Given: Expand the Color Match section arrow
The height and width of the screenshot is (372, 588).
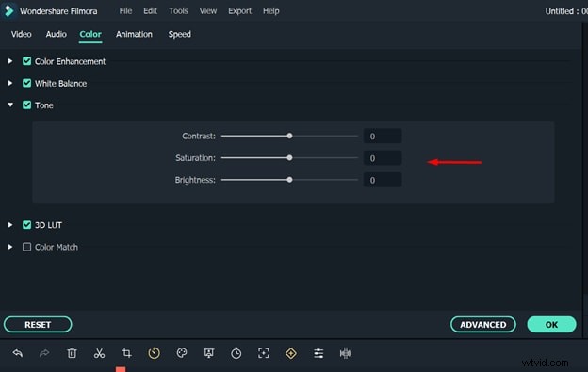Looking at the screenshot, I should [x=10, y=247].
